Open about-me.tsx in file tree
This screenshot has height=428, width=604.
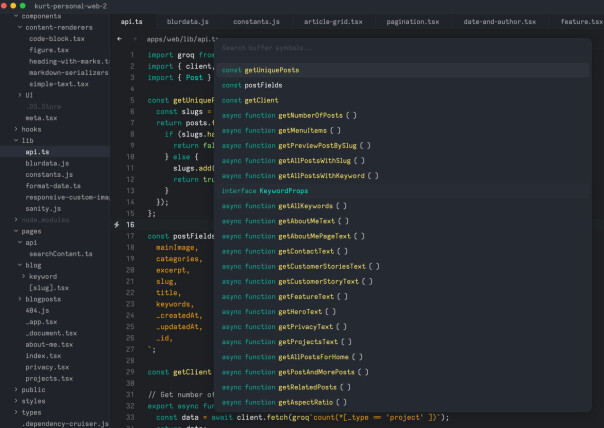click(49, 344)
